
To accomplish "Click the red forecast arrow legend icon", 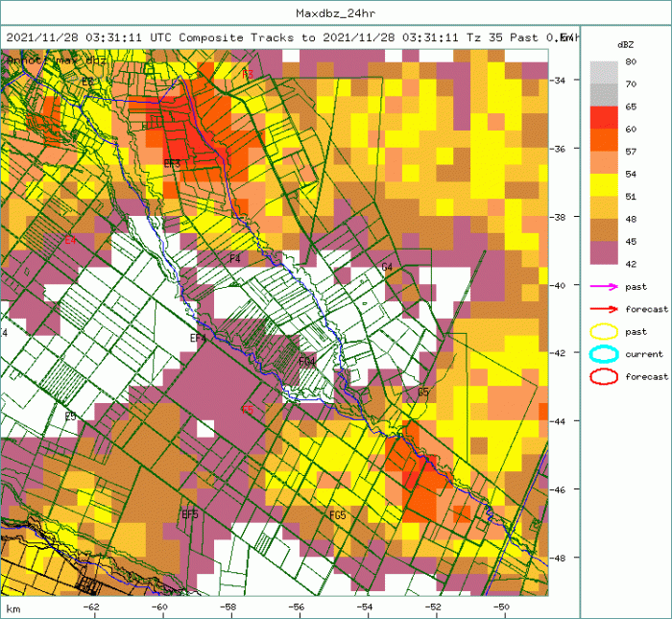I will 604,309.
